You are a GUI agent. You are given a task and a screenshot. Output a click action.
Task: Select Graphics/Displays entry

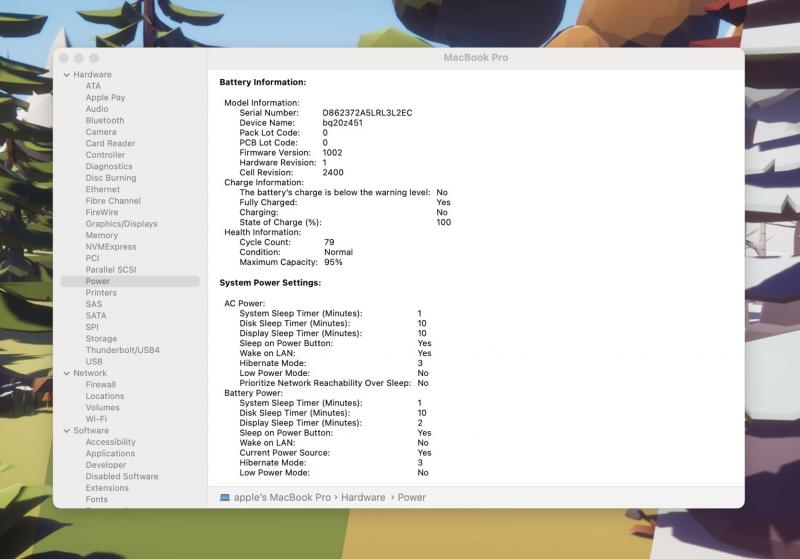point(121,224)
